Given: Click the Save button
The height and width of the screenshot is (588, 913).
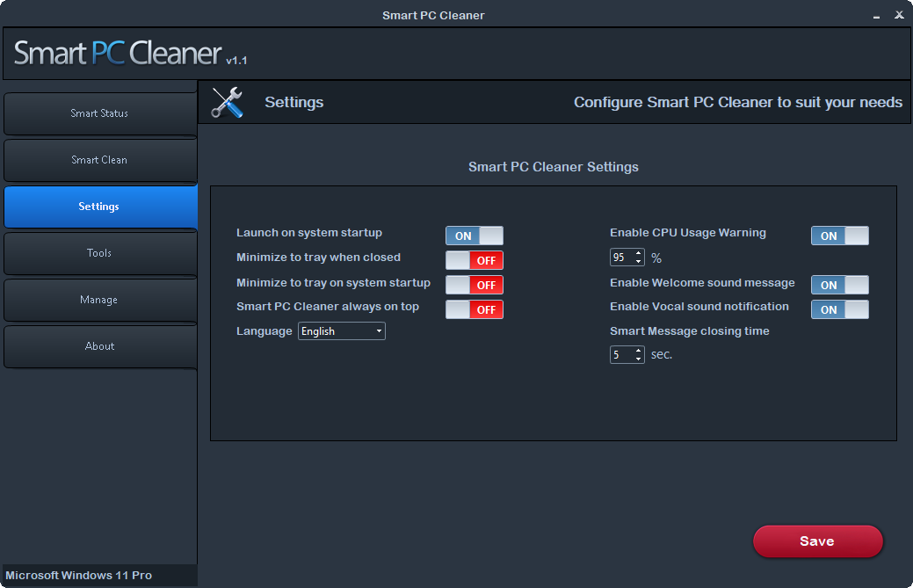Looking at the screenshot, I should tap(817, 541).
